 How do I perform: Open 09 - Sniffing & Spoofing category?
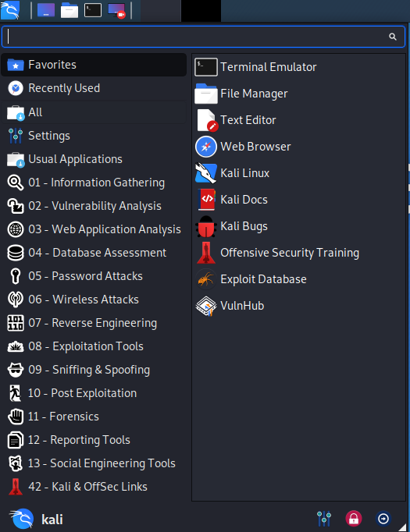pos(94,370)
